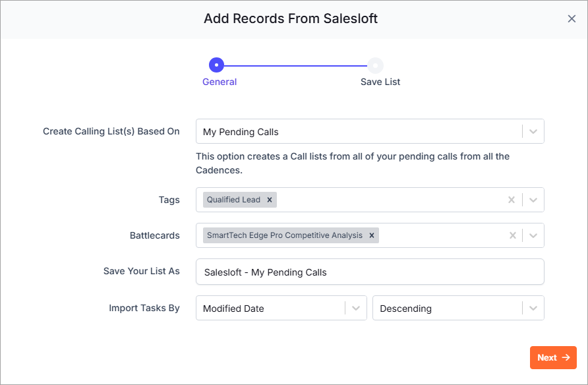Expand the Battlecards dropdown chevron
588x385 pixels.
(x=533, y=235)
